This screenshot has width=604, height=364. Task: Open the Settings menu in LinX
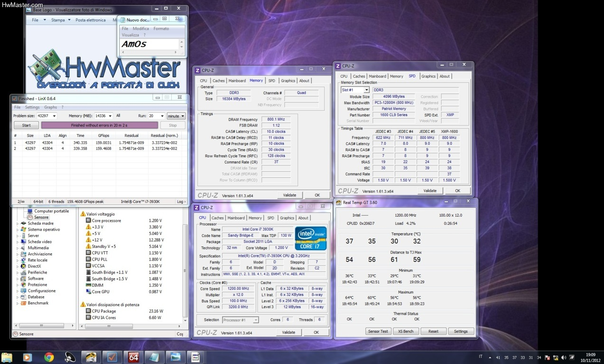tap(32, 107)
